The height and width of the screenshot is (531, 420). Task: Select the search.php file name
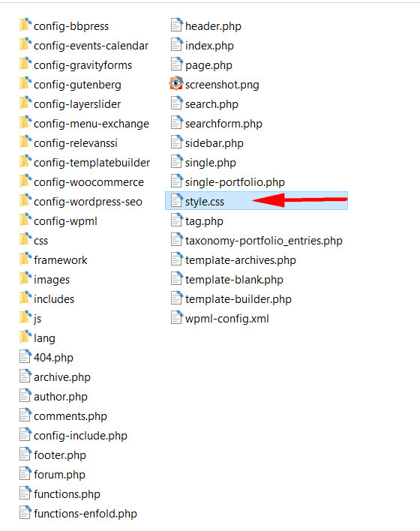[211, 104]
